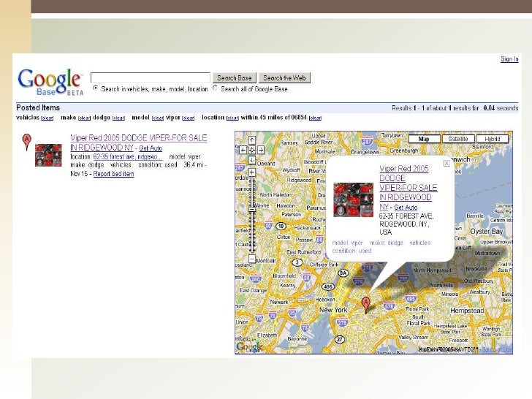
Task: Click the '36.4 mi' distance text
Action: 194,165
